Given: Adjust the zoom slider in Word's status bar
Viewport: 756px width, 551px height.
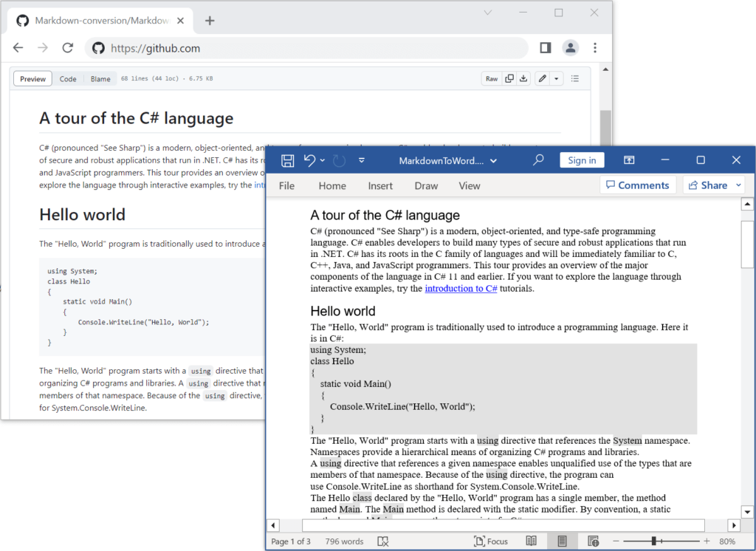Looking at the screenshot, I should point(653,541).
